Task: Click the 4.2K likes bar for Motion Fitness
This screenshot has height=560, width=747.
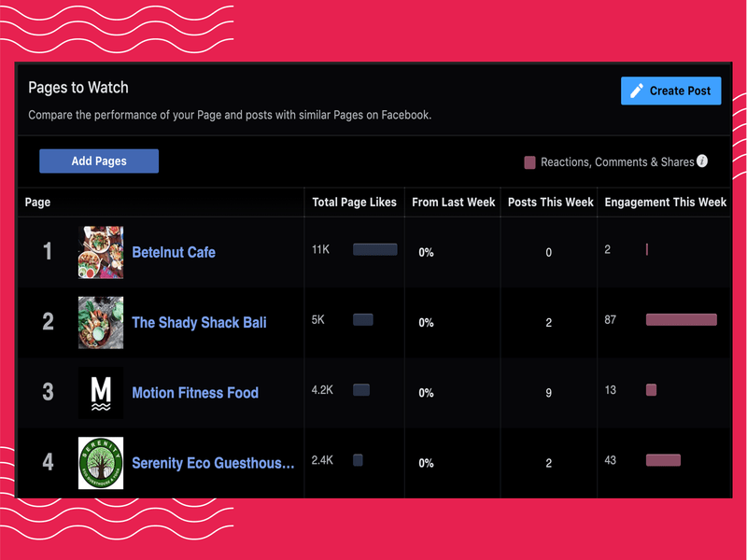Action: pos(361,390)
